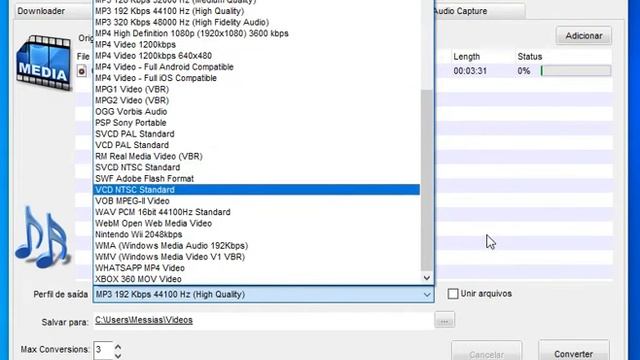The height and width of the screenshot is (360, 640).
Task: Select MP4 Video - Full iOS Compatible
Action: pos(256,78)
